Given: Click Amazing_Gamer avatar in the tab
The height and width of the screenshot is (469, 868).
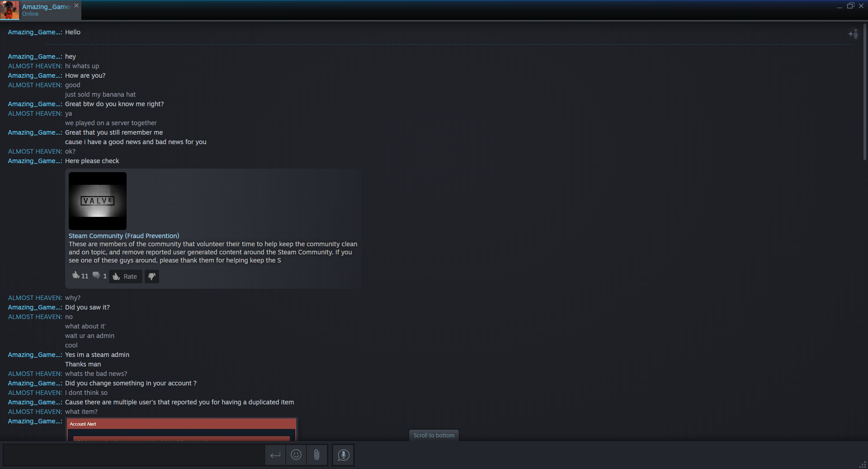Looking at the screenshot, I should [x=10, y=10].
